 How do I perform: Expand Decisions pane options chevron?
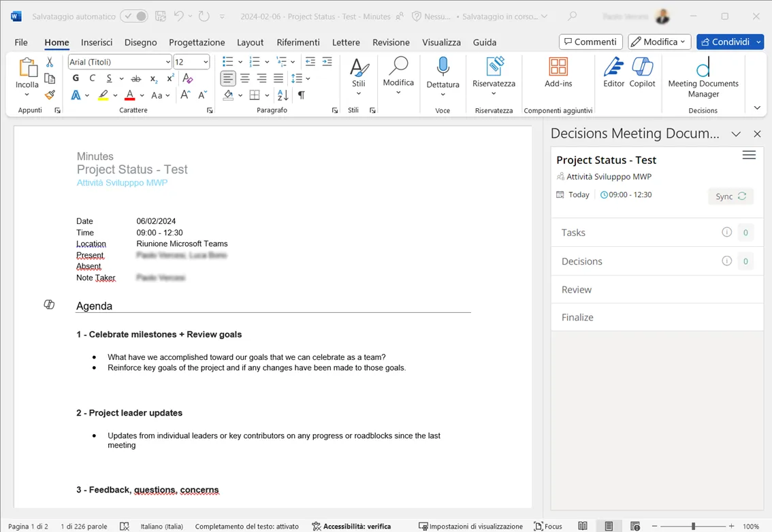735,134
